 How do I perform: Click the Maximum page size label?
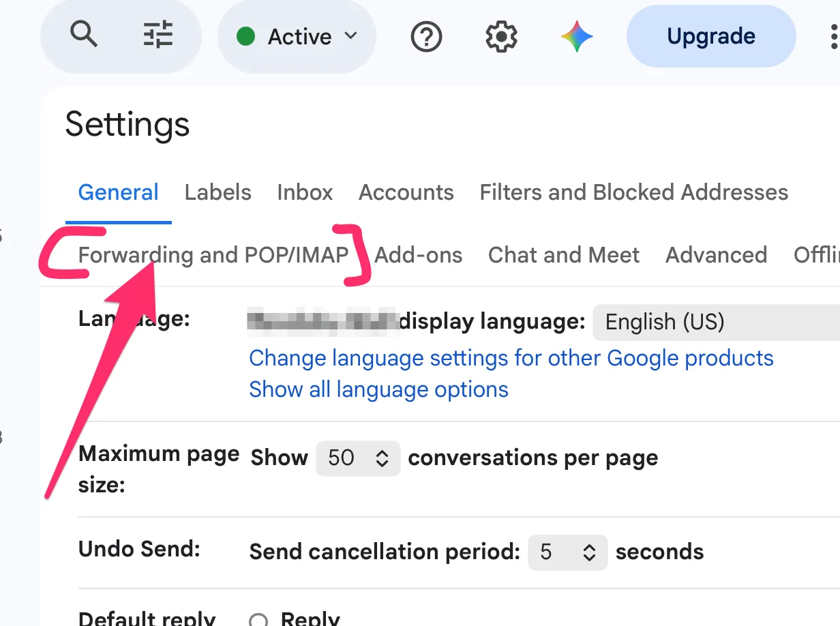coord(159,470)
